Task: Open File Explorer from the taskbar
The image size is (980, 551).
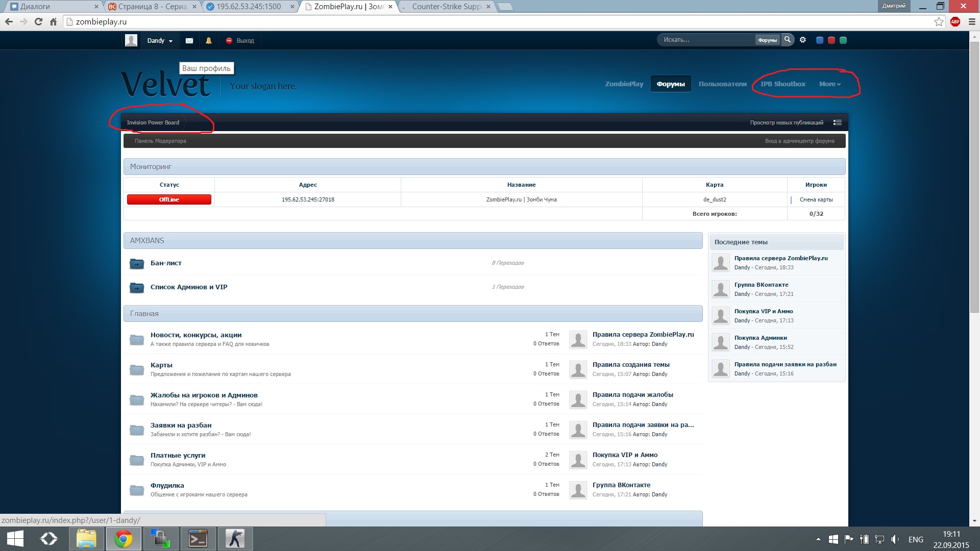Action: (x=86, y=539)
